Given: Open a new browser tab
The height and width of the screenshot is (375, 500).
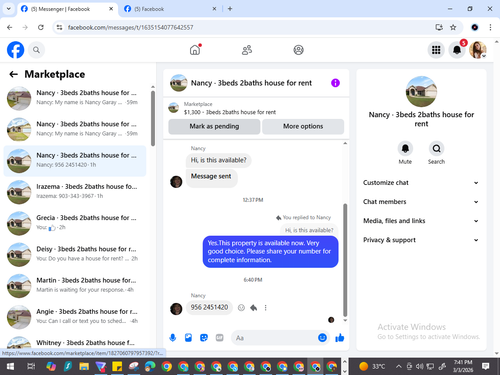Looking at the screenshot, I should tap(230, 9).
